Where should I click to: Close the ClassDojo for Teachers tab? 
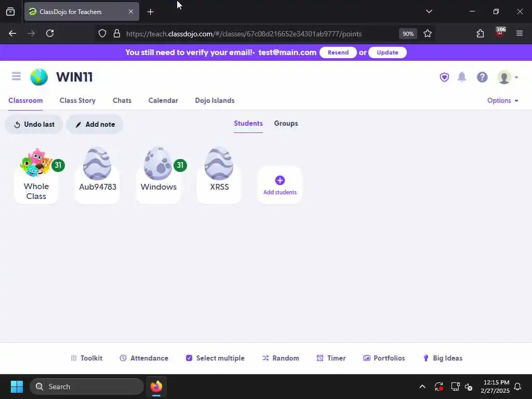coord(130,11)
